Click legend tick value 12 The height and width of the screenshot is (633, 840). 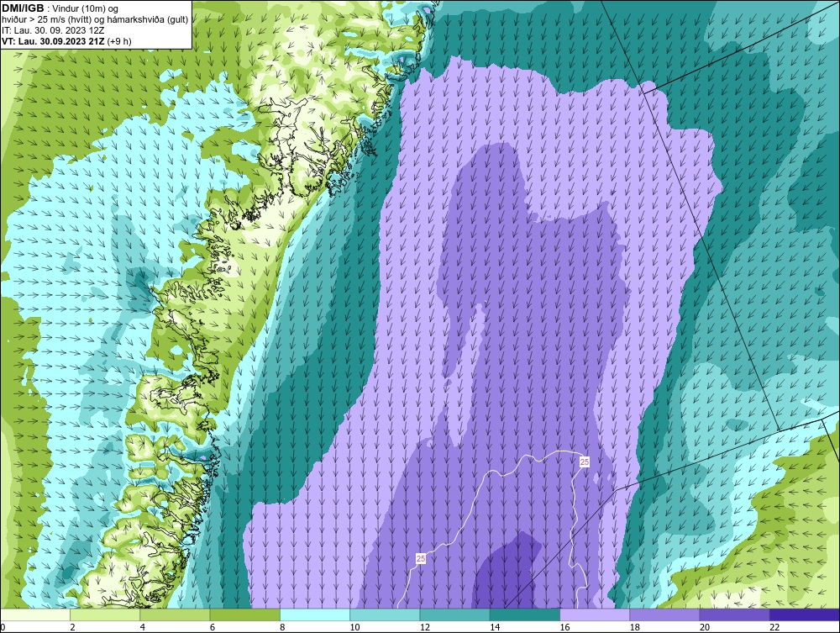coord(425,628)
